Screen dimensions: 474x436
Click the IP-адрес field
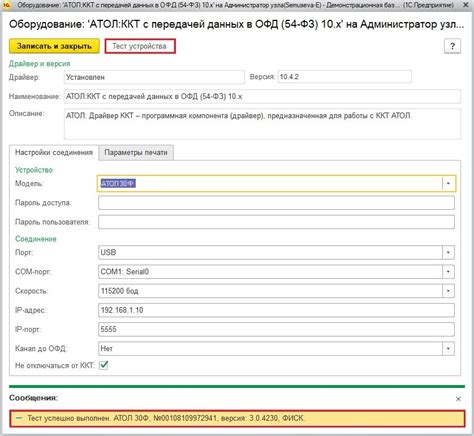pyautogui.click(x=276, y=310)
